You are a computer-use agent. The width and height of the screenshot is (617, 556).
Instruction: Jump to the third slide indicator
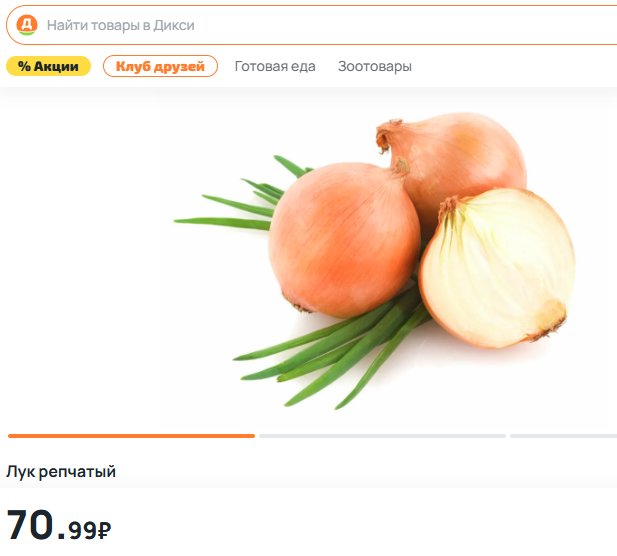tap(563, 436)
